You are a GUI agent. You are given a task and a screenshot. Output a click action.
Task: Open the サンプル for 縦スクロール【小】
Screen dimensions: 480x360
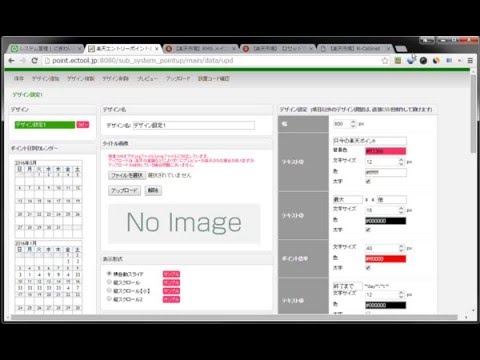[x=171, y=291]
